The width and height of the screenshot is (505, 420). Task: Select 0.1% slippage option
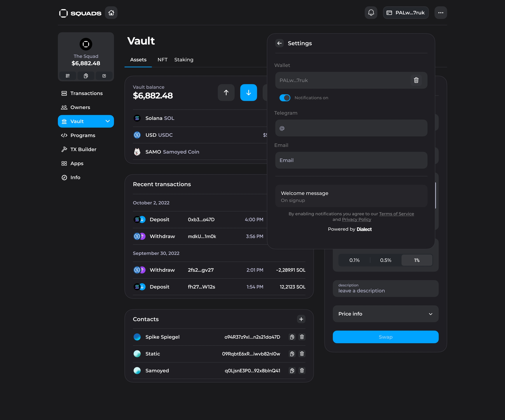click(354, 260)
